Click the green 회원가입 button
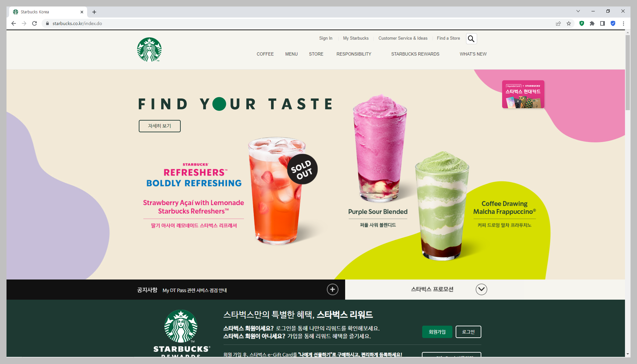 tap(437, 332)
